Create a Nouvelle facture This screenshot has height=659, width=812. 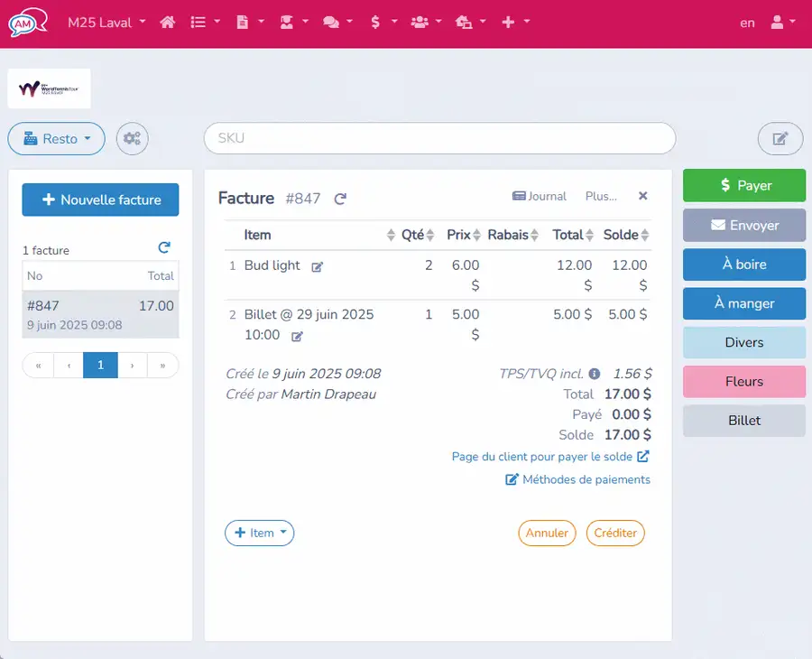click(100, 200)
